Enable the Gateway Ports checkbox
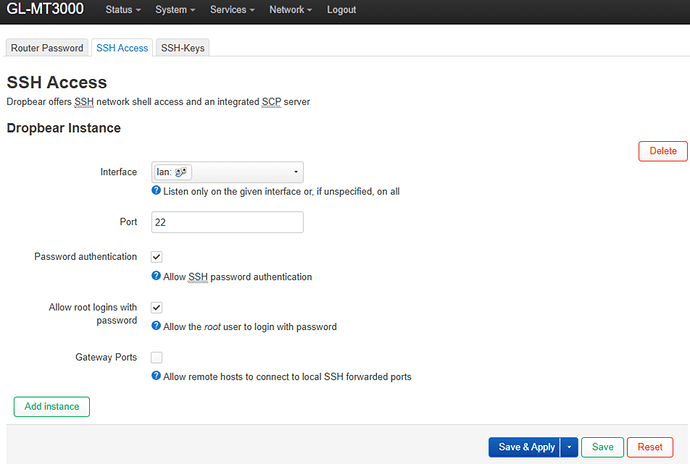This screenshot has width=690, height=464. [157, 357]
